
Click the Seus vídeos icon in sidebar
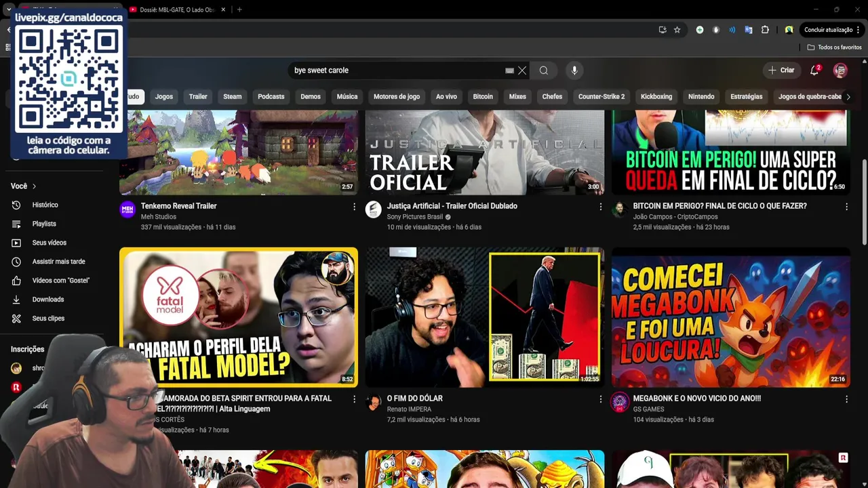(16, 243)
